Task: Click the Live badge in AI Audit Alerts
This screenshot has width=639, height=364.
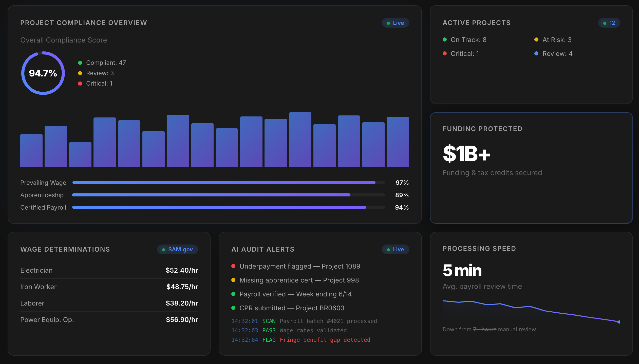Action: tap(395, 249)
